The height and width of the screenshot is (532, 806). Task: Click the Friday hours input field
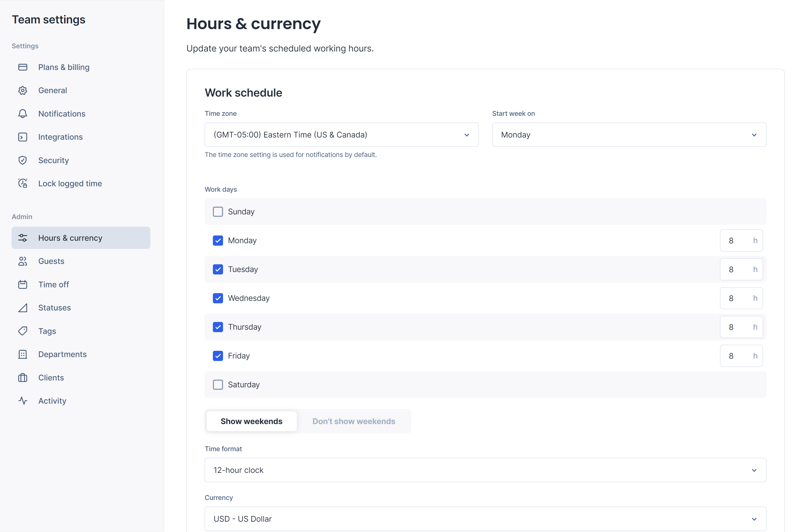click(741, 356)
